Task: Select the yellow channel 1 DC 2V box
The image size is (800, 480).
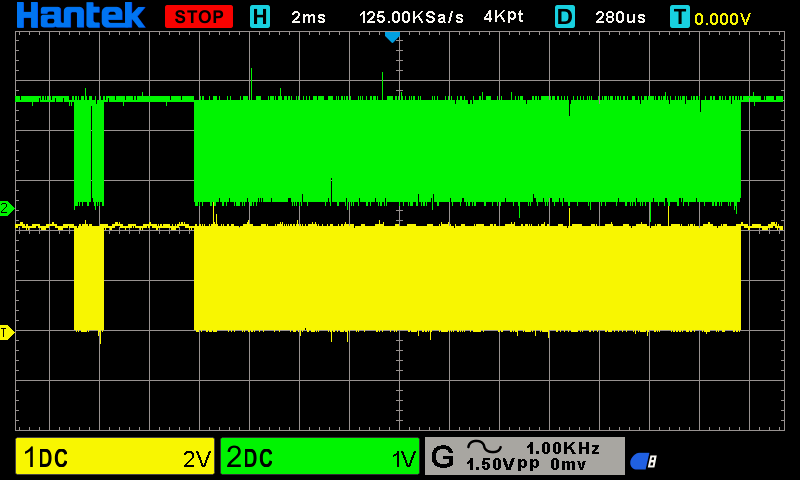Action: click(115, 456)
